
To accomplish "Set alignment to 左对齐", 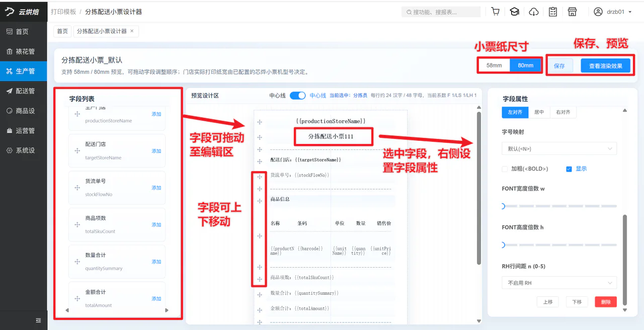I will coord(515,112).
